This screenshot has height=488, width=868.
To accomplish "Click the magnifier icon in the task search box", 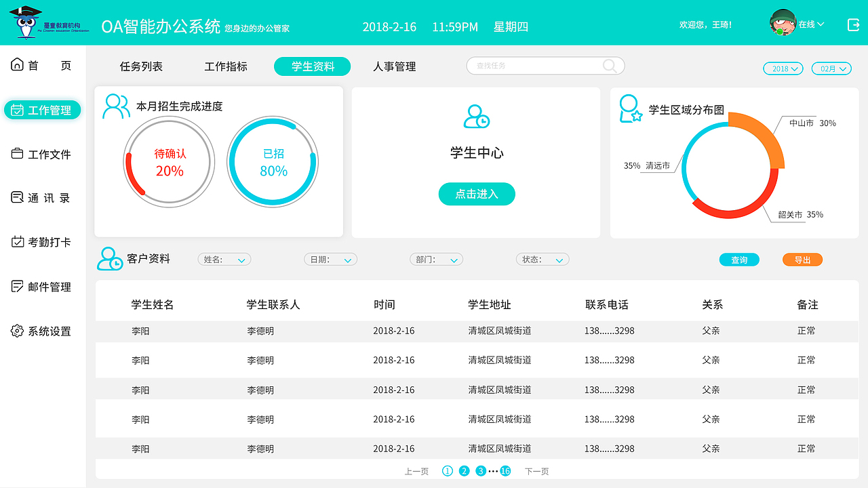I will coord(610,65).
